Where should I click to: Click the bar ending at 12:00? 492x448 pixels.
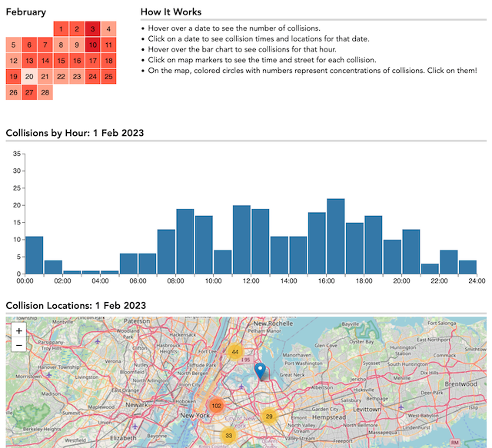(241, 240)
